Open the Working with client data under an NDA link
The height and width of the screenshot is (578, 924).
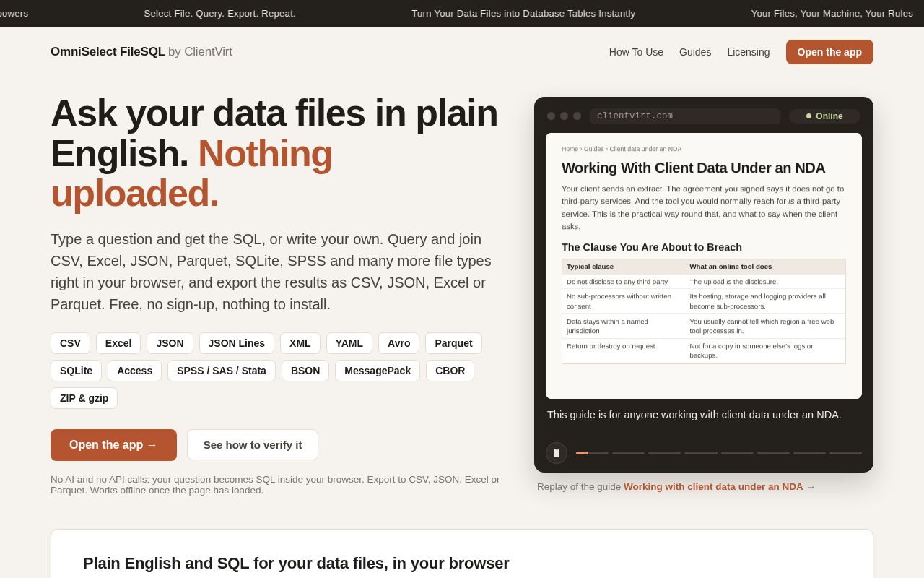point(713,487)
